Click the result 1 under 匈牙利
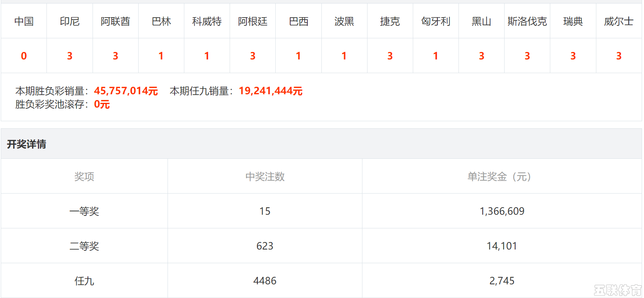The width and height of the screenshot is (644, 298). (x=435, y=56)
